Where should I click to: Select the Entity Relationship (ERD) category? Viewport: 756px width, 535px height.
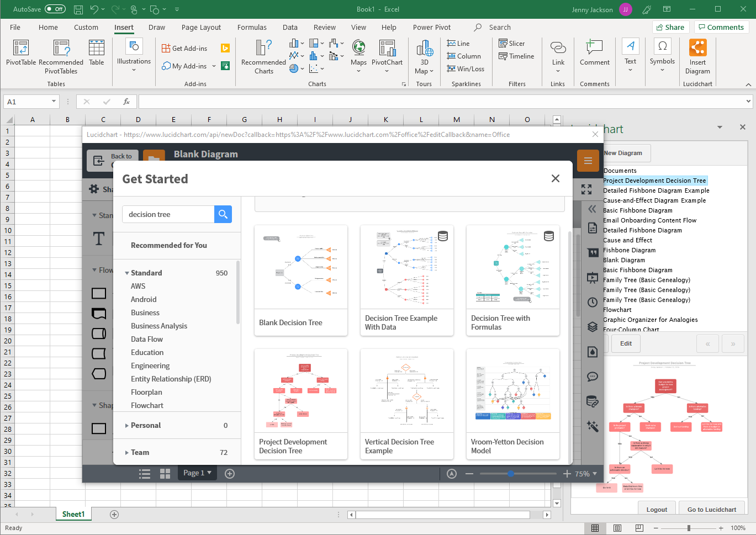tap(171, 379)
